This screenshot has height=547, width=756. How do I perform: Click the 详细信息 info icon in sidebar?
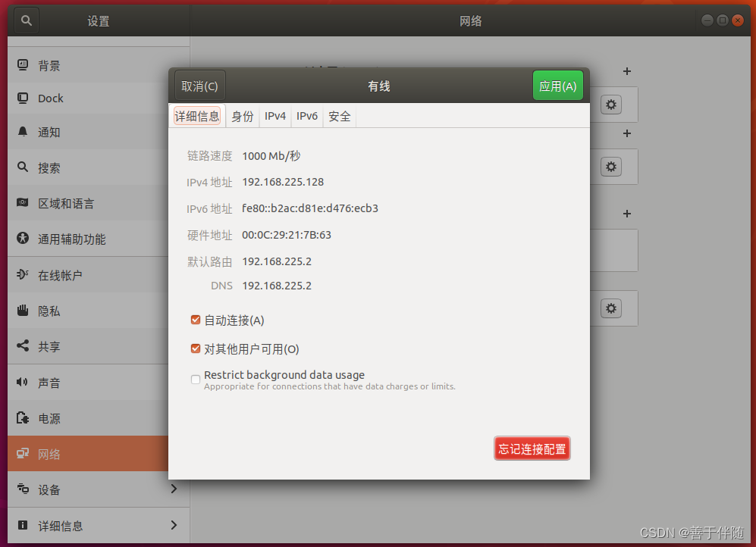point(23,525)
